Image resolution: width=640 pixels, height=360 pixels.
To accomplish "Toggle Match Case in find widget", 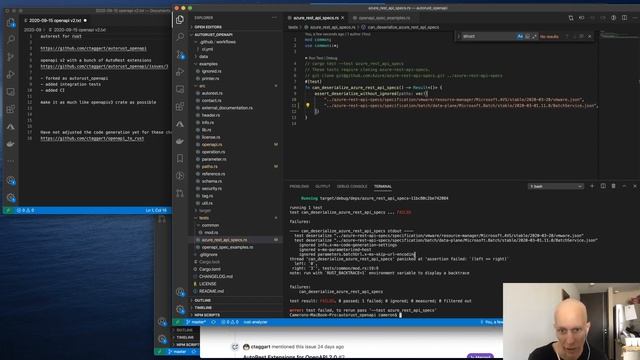I will pos(520,36).
